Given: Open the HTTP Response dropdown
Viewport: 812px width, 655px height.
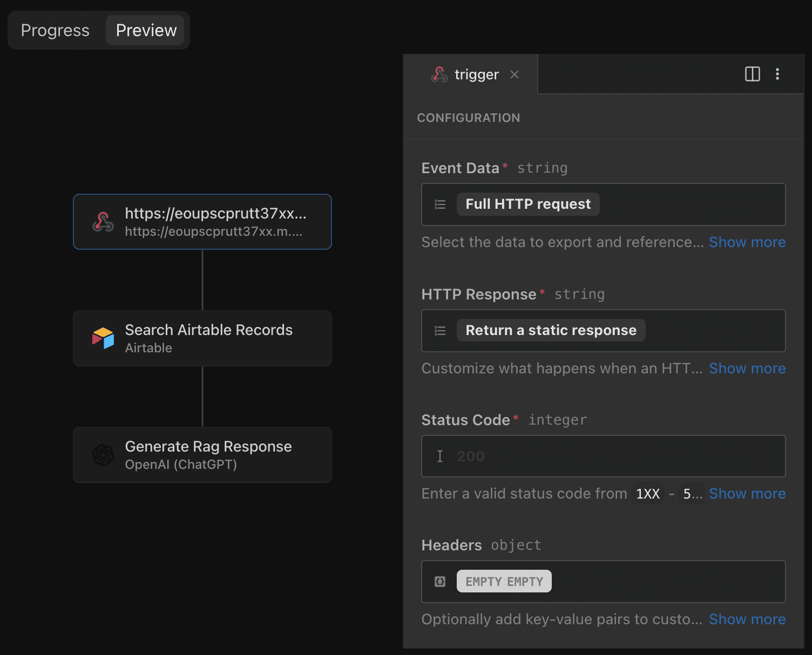Looking at the screenshot, I should [603, 331].
